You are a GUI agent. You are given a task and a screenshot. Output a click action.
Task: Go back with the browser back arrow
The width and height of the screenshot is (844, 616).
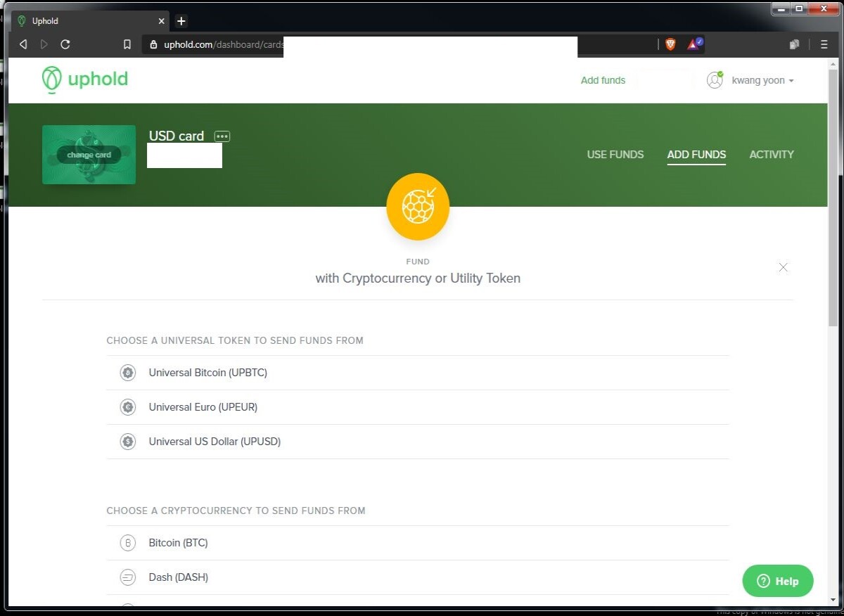pos(23,44)
